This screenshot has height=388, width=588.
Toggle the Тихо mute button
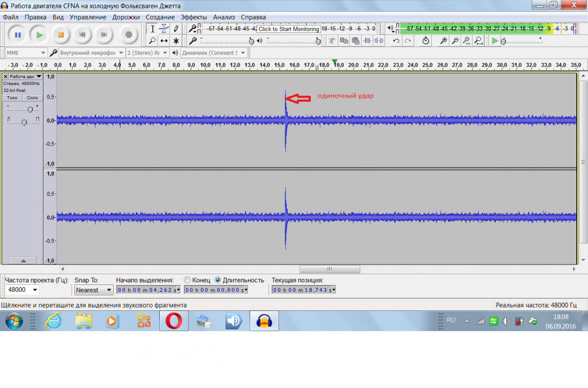click(x=12, y=98)
